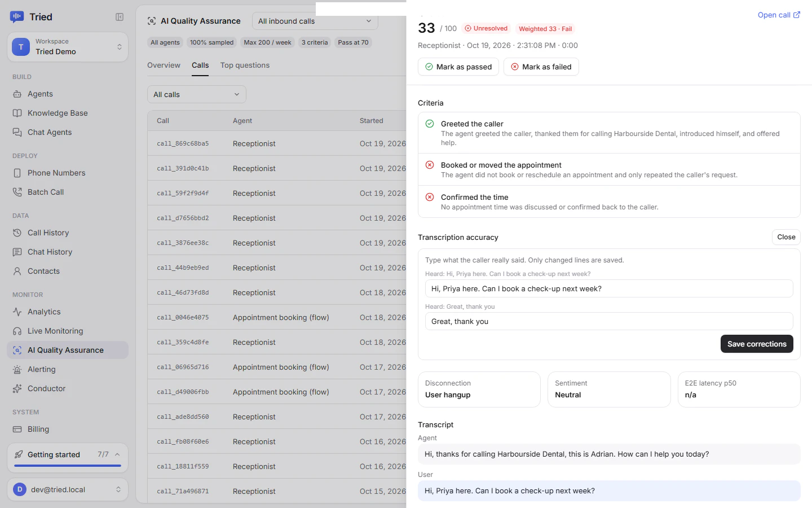Click the Alerting siren icon
The height and width of the screenshot is (508, 812).
17,369
